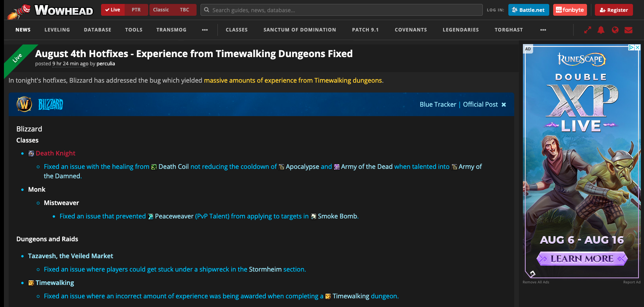This screenshot has height=307, width=644.
Task: Click the Army of the Dead icon
Action: (337, 167)
